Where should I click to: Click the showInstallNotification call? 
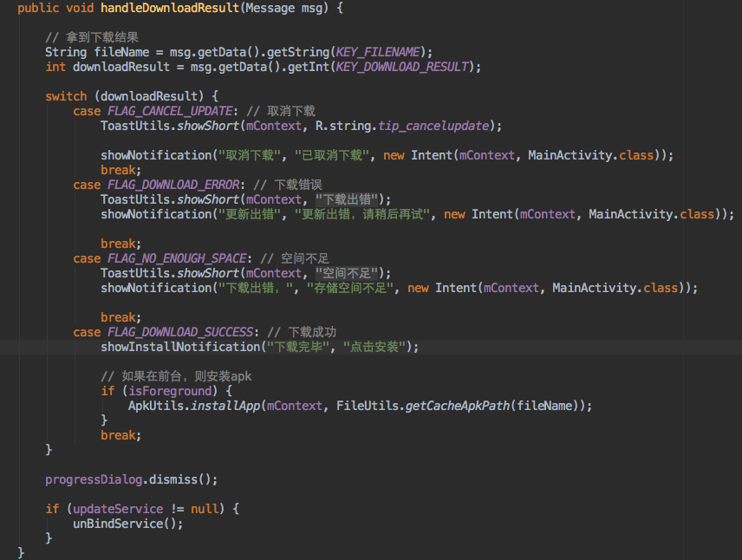tap(180, 347)
